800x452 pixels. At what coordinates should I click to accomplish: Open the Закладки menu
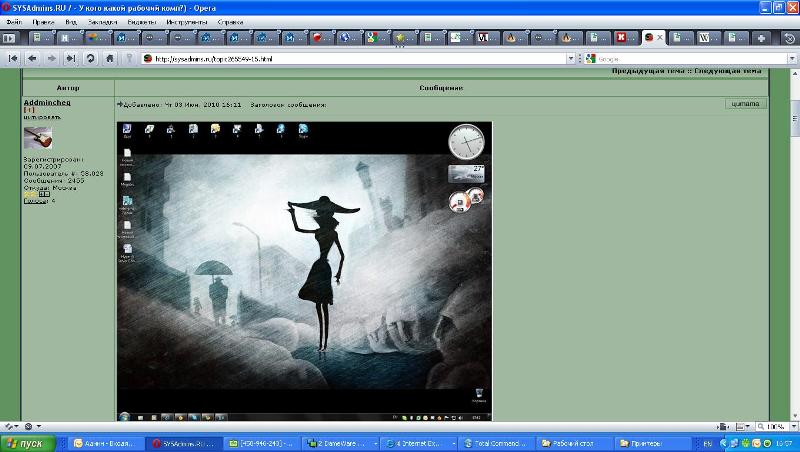pos(103,22)
